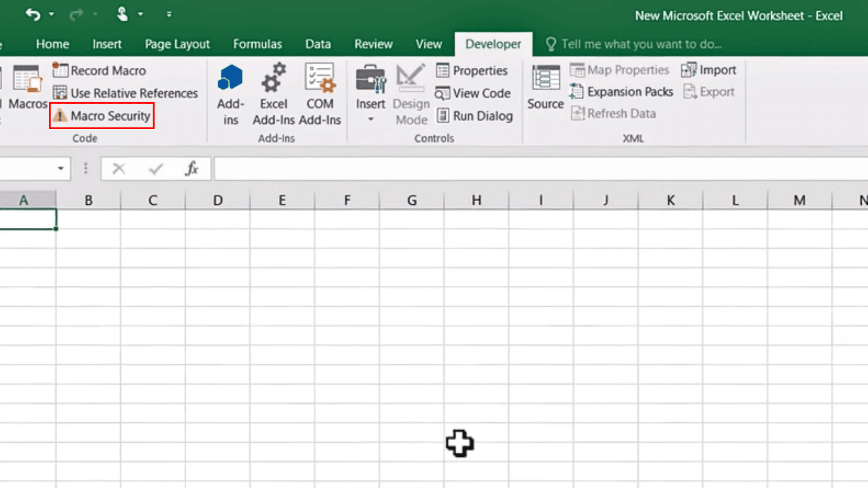The image size is (868, 488).
Task: Click the formula bar options dots
Action: pos(85,169)
